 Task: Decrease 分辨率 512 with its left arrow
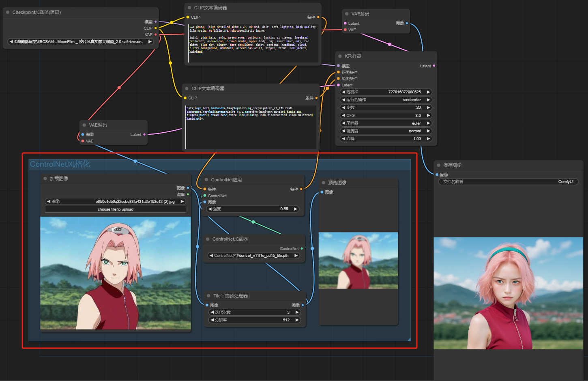[212, 320]
